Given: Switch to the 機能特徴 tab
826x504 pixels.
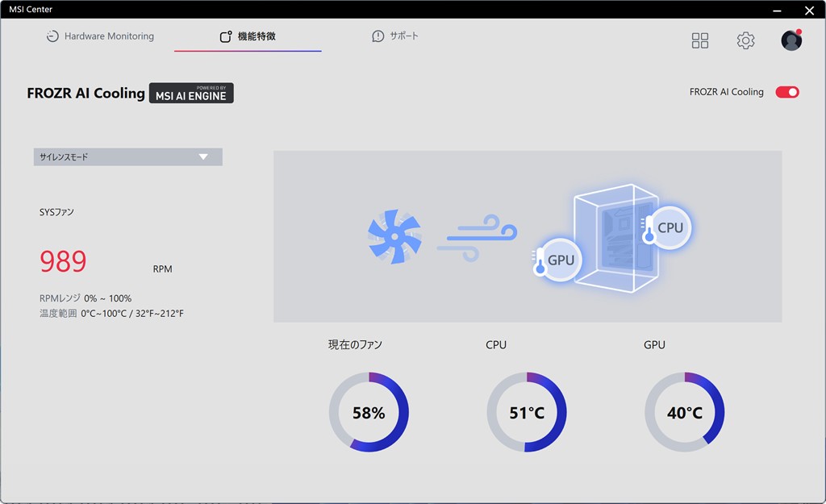Looking at the screenshot, I should (x=248, y=36).
